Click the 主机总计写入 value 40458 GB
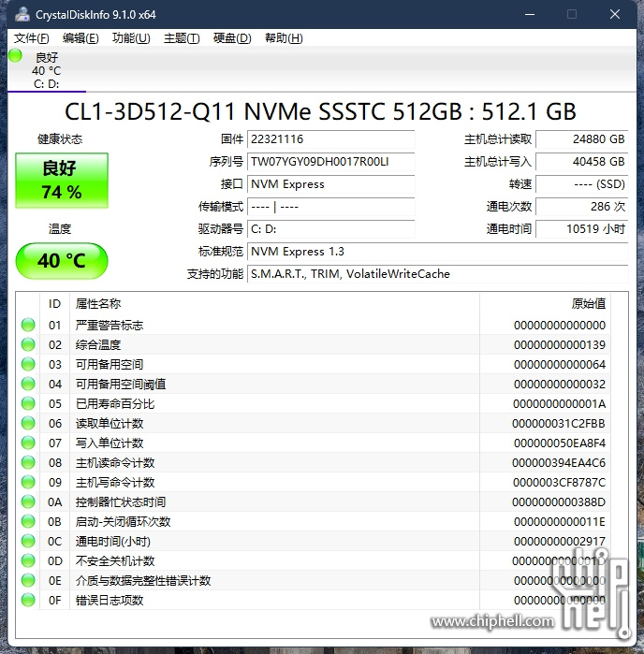This screenshot has height=654, width=644. [x=582, y=162]
